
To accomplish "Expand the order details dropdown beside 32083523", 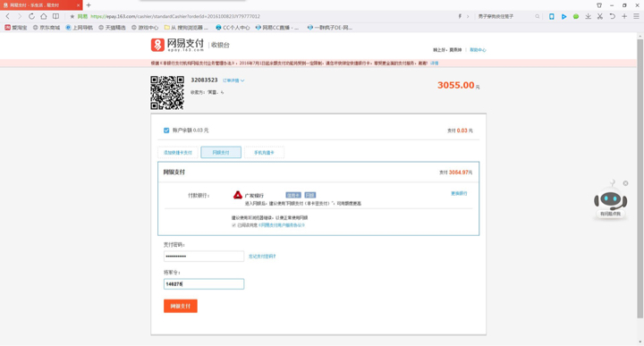I will pos(233,80).
